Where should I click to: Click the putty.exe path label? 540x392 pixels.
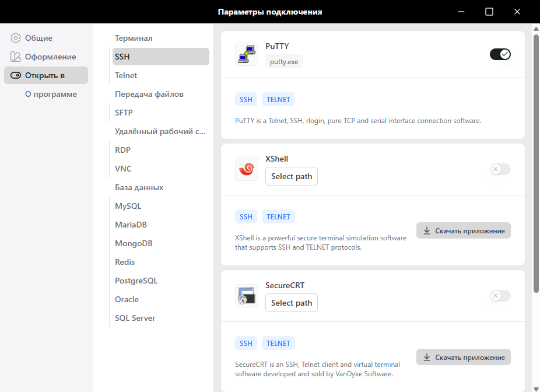[284, 62]
